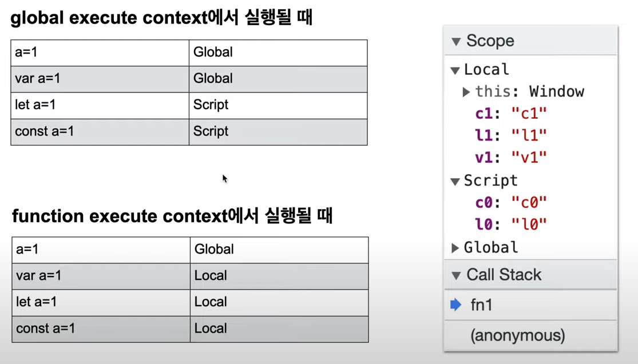Image resolution: width=638 pixels, height=364 pixels.
Task: Click the Global label in Scope panel
Action: click(491, 247)
